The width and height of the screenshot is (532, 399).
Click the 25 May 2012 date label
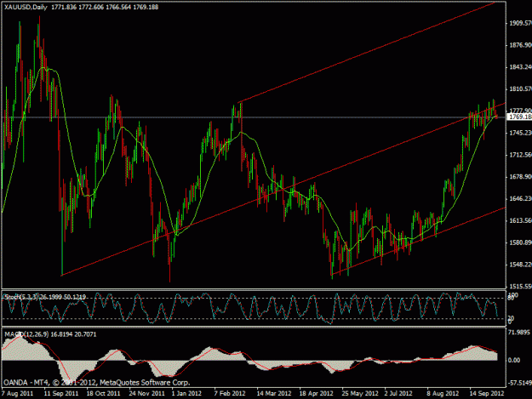[x=360, y=394]
